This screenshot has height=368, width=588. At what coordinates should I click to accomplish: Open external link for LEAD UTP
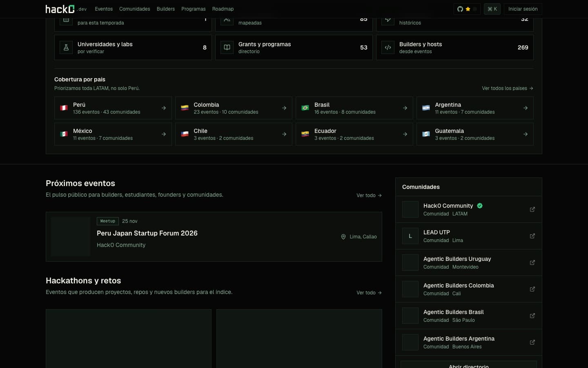pyautogui.click(x=532, y=236)
